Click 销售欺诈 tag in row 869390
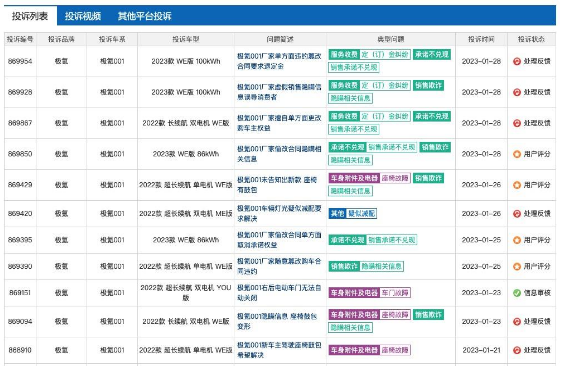566x366 pixels. pos(344,266)
